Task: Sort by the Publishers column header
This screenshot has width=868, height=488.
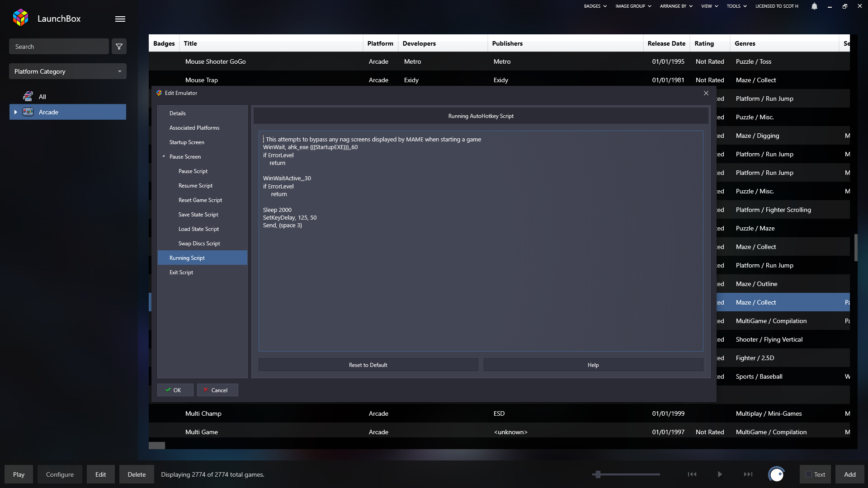Action: pyautogui.click(x=565, y=43)
